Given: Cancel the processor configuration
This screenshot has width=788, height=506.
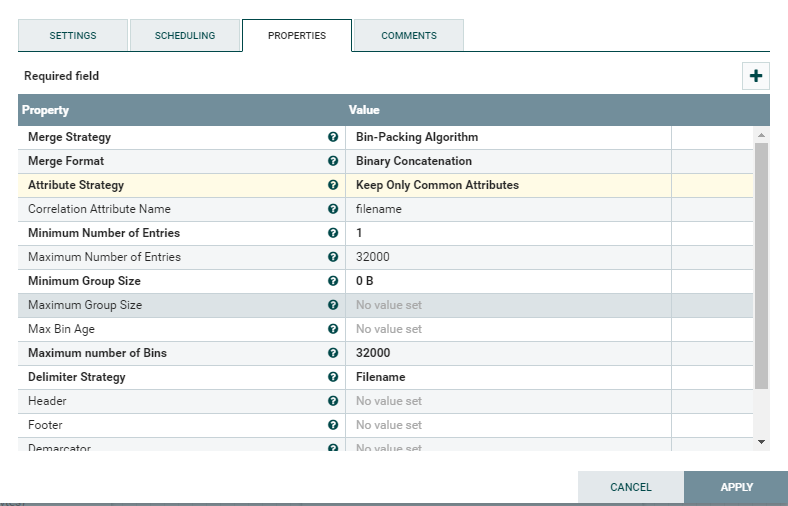Looking at the screenshot, I should 631,487.
